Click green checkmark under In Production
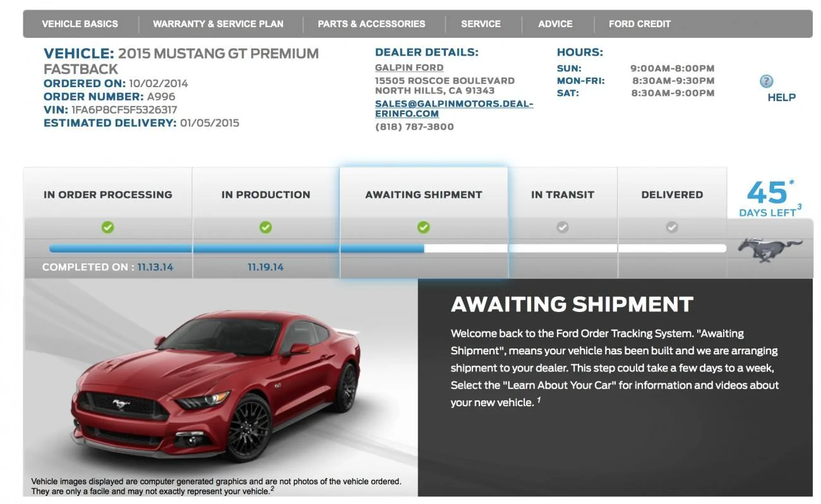 tap(266, 227)
